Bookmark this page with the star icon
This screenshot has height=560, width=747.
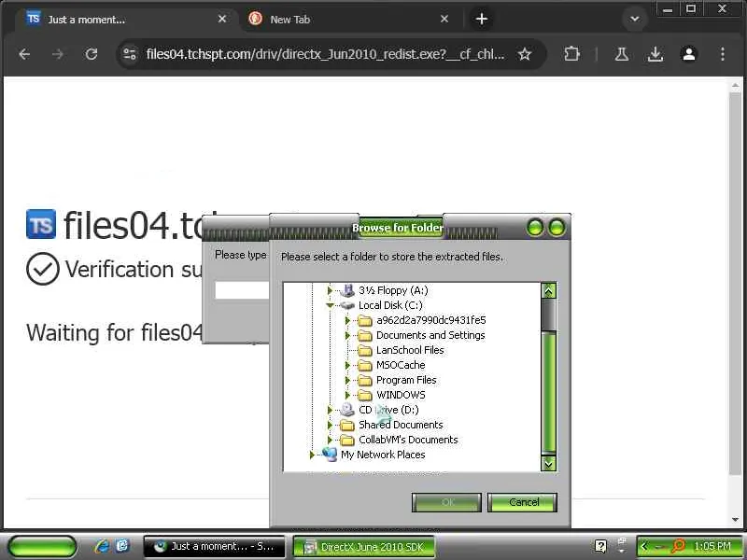point(525,54)
